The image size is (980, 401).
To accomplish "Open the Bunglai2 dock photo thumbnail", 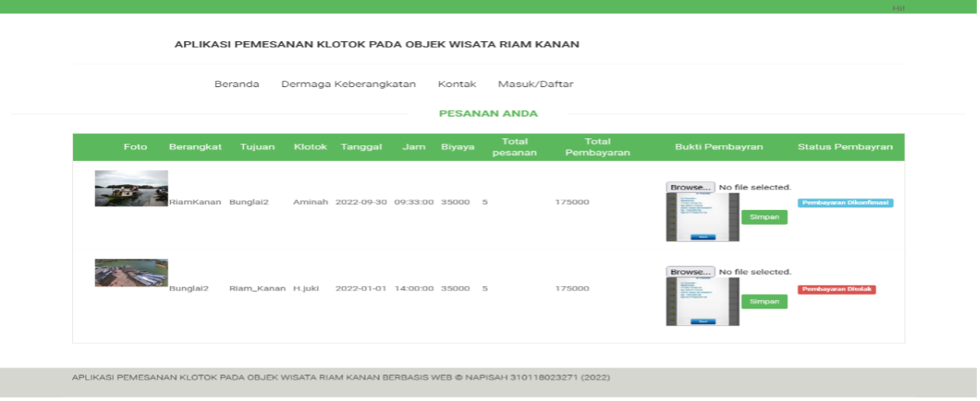I will click(131, 273).
